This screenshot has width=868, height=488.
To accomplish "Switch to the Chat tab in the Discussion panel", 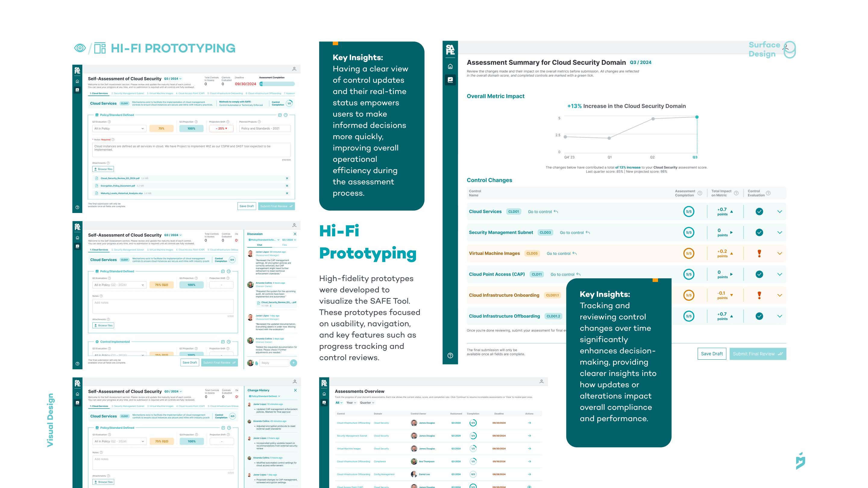I will pyautogui.click(x=259, y=245).
